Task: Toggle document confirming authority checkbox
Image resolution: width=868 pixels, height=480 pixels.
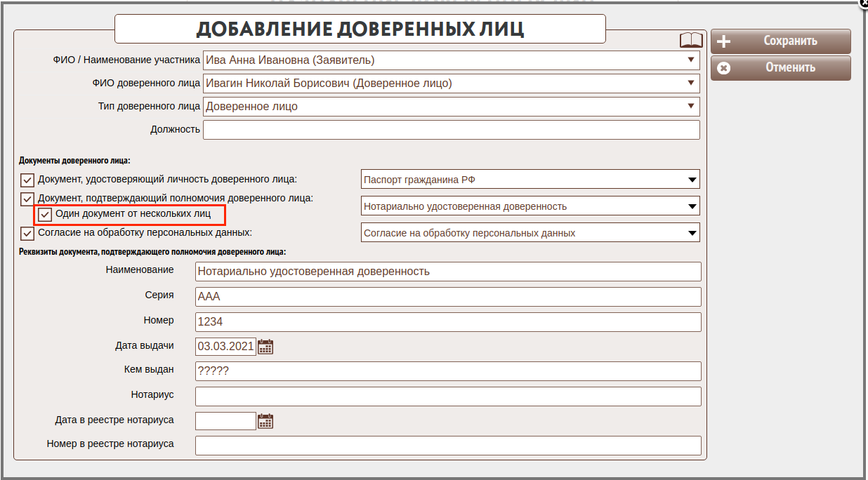Action: (27, 199)
